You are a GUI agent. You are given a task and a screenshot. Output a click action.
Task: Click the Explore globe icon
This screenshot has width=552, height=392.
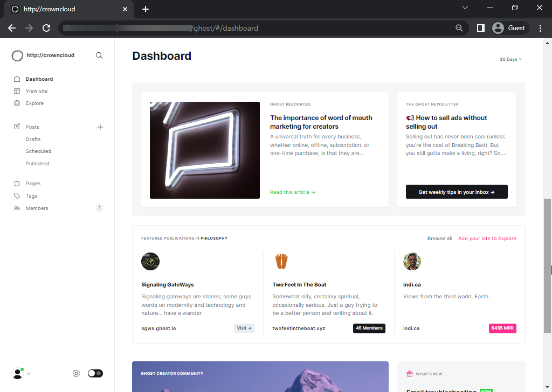(x=17, y=103)
